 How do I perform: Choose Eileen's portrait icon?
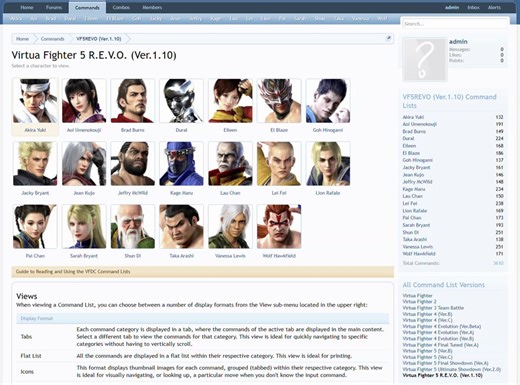point(230,101)
